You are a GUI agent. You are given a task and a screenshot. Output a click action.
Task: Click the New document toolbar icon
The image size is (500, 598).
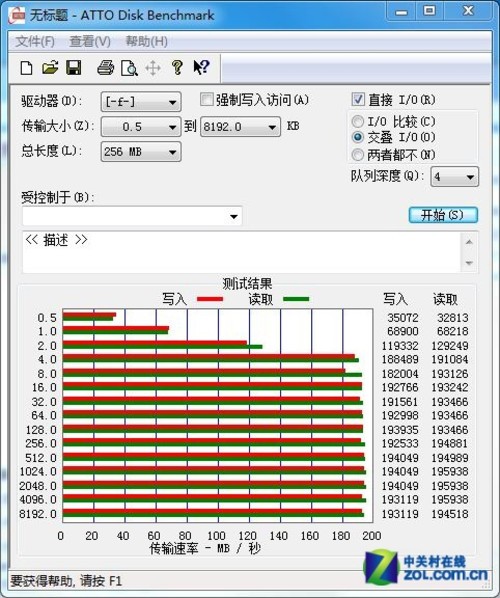point(26,68)
